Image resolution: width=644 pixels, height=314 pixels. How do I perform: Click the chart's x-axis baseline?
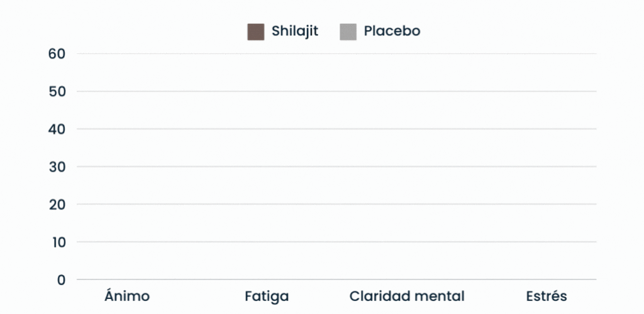point(336,279)
